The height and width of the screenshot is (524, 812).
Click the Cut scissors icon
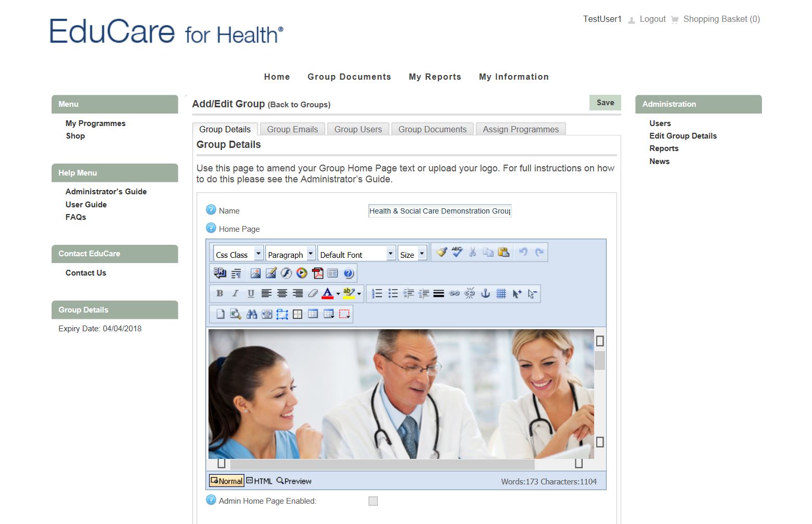(x=473, y=252)
